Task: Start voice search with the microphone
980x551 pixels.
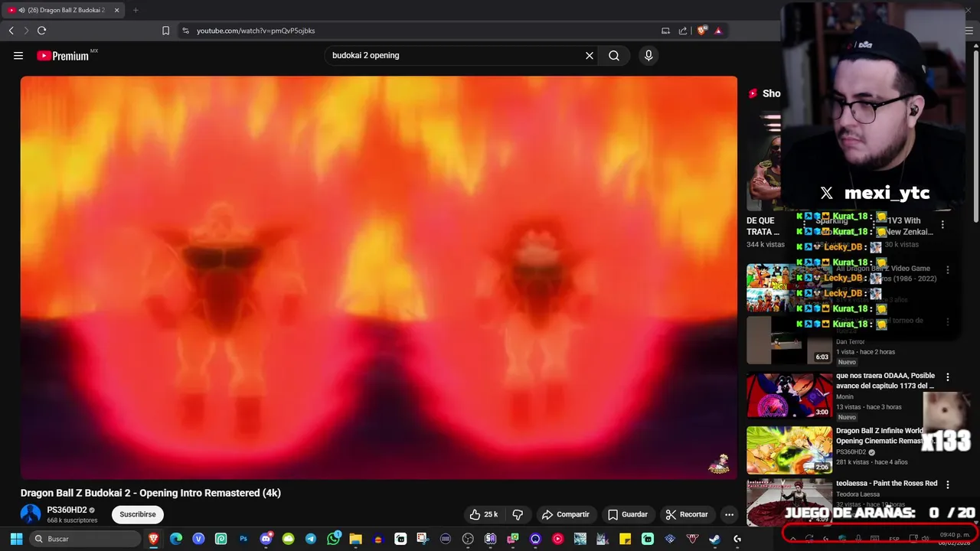Action: click(x=648, y=55)
